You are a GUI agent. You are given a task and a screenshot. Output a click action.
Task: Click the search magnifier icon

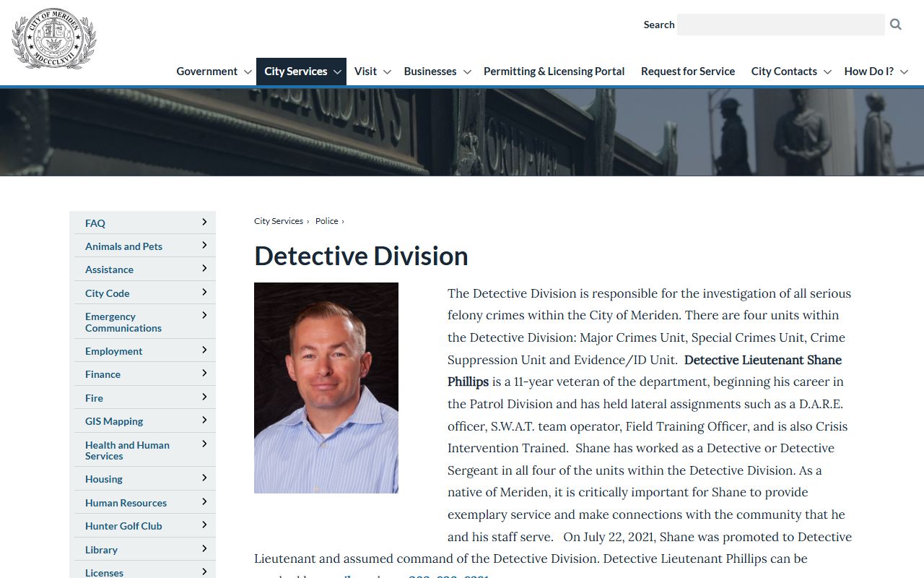pos(896,25)
